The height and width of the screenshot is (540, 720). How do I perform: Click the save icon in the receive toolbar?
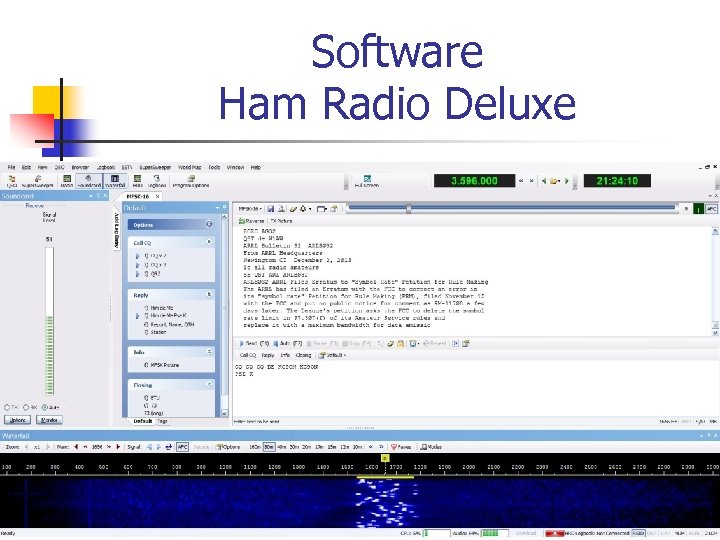point(271,209)
